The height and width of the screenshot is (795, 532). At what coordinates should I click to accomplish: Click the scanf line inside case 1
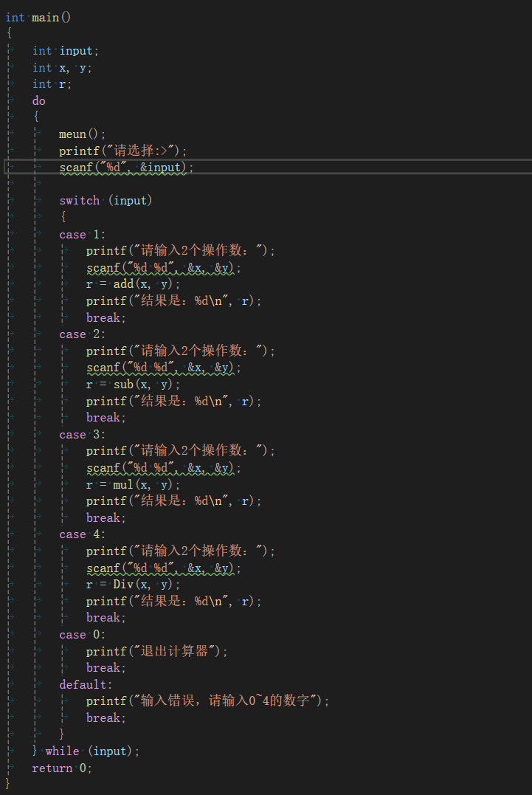(163, 267)
